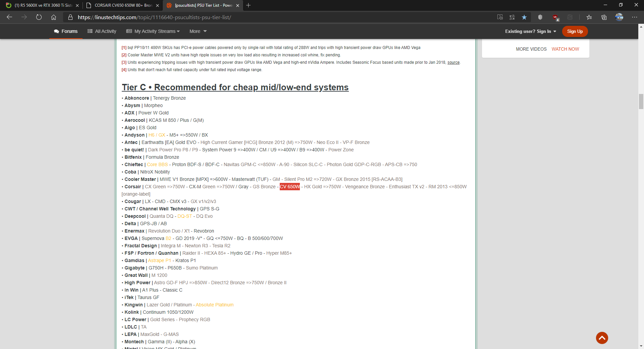Open the Existing user? Sign In dropdown
The width and height of the screenshot is (644, 349).
click(531, 31)
